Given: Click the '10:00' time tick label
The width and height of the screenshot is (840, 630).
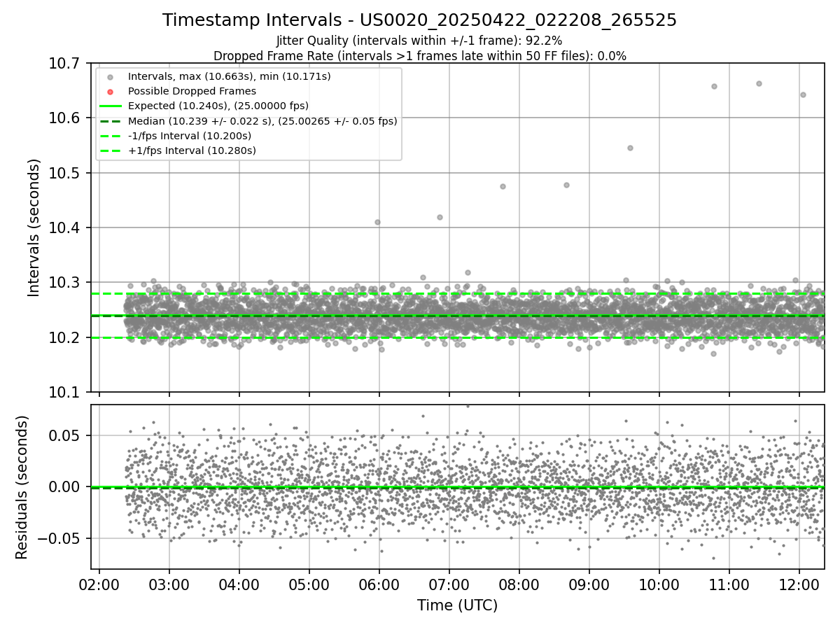Looking at the screenshot, I should point(659,584).
